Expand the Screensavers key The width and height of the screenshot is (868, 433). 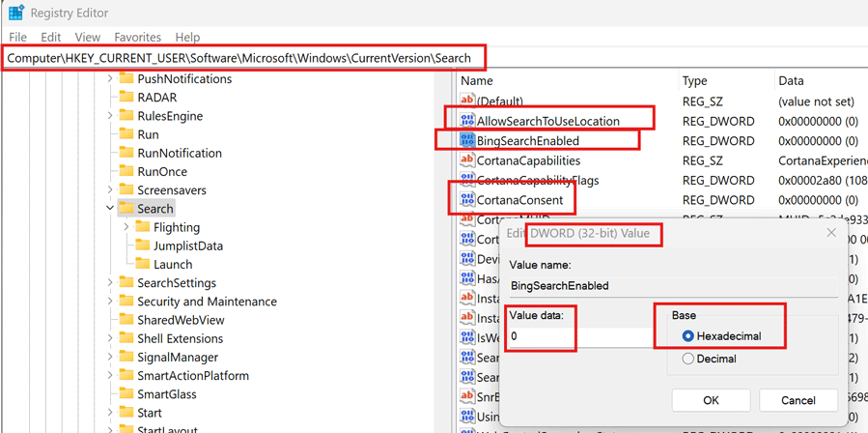point(110,190)
